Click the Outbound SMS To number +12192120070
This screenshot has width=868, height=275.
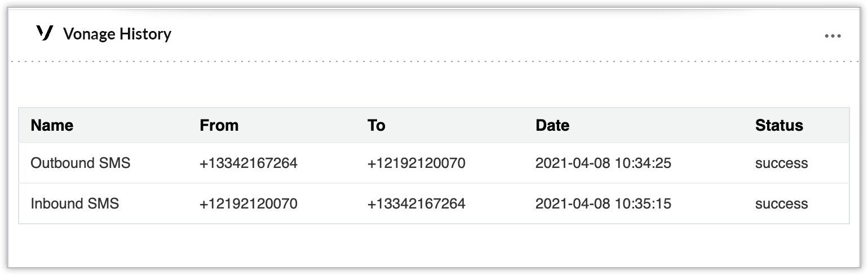[416, 163]
